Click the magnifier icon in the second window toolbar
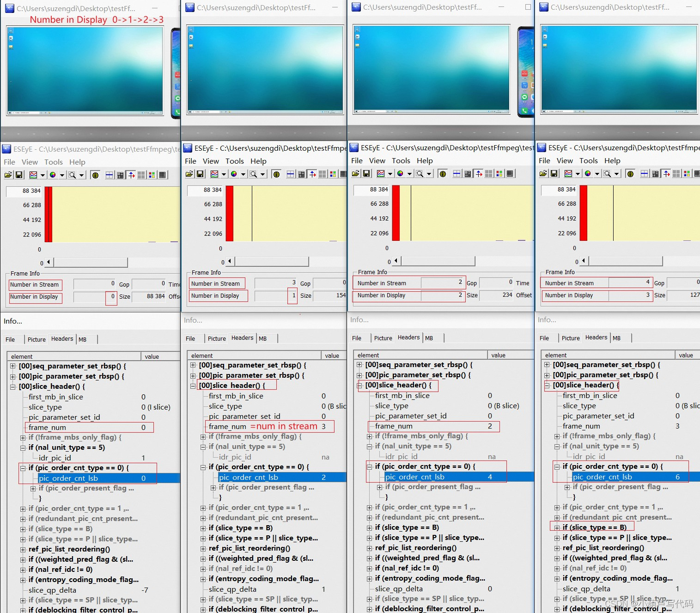 (x=253, y=174)
